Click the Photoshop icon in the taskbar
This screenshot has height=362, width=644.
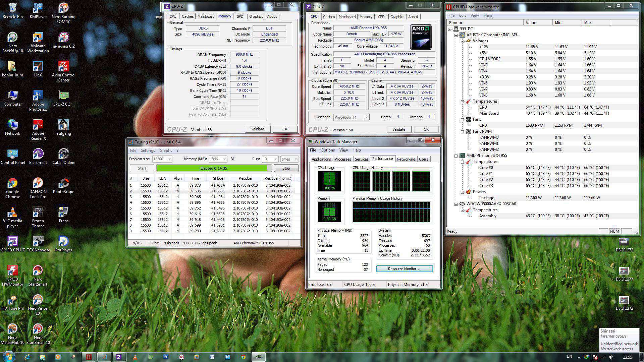(166, 357)
